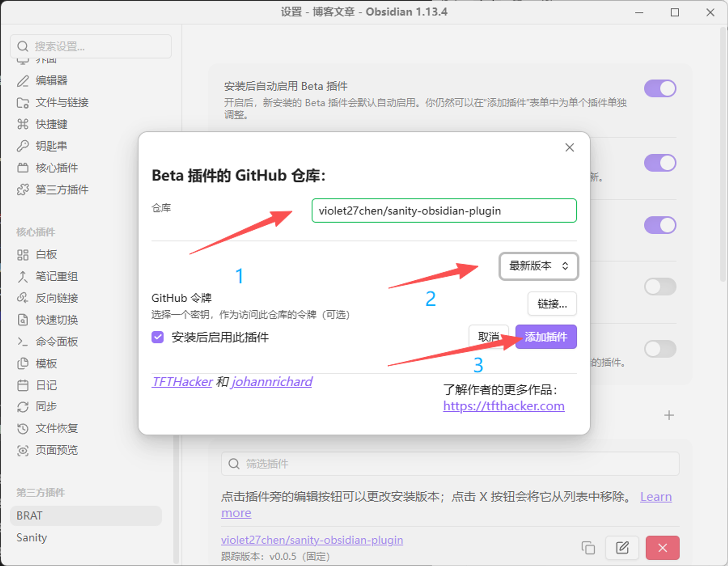This screenshot has height=566, width=728.
Task: Click the 搜索设置 search field
Action: [91, 46]
